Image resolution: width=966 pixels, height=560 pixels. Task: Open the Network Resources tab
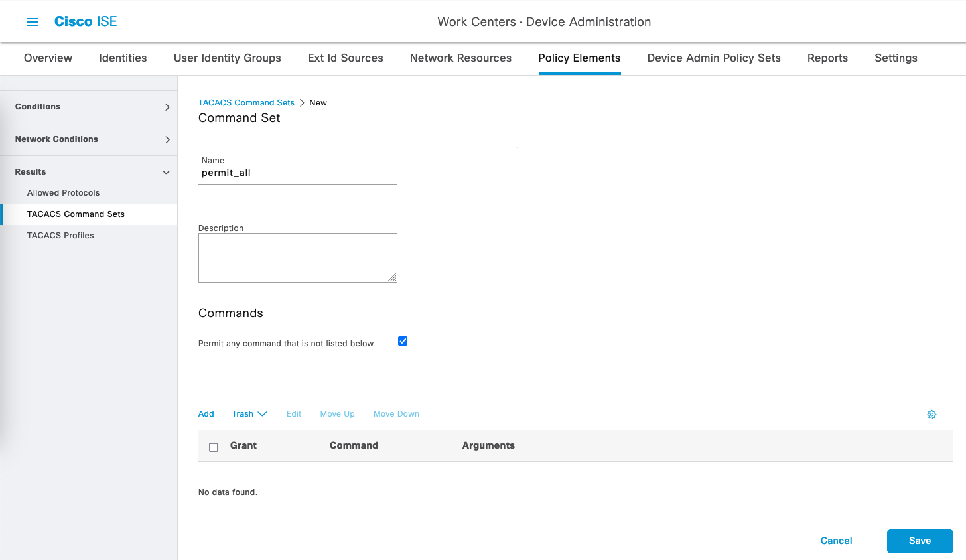click(460, 58)
